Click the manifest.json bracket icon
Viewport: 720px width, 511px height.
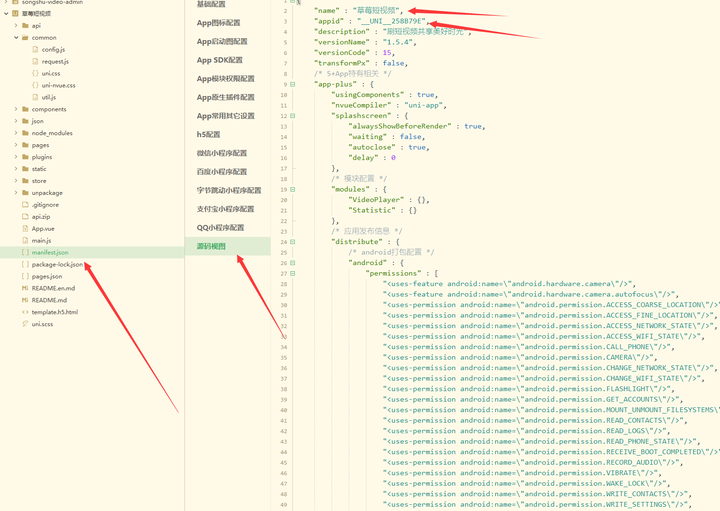point(25,253)
